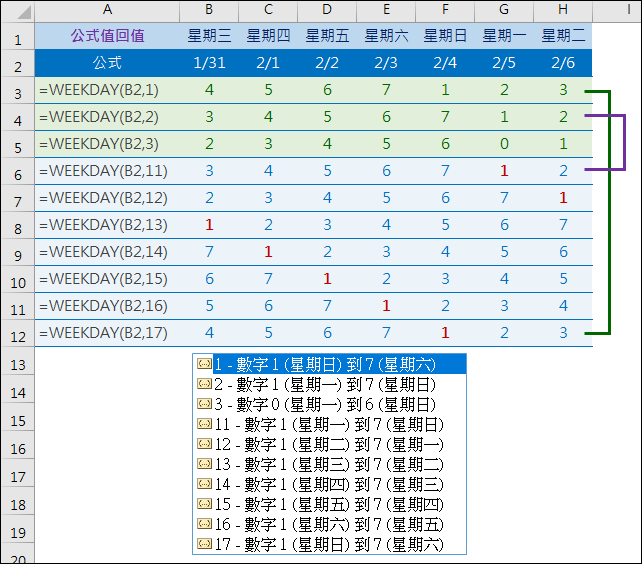Viewport: 642px width, 564px height.
Task: Select row 5 header
Action: pyautogui.click(x=18, y=144)
